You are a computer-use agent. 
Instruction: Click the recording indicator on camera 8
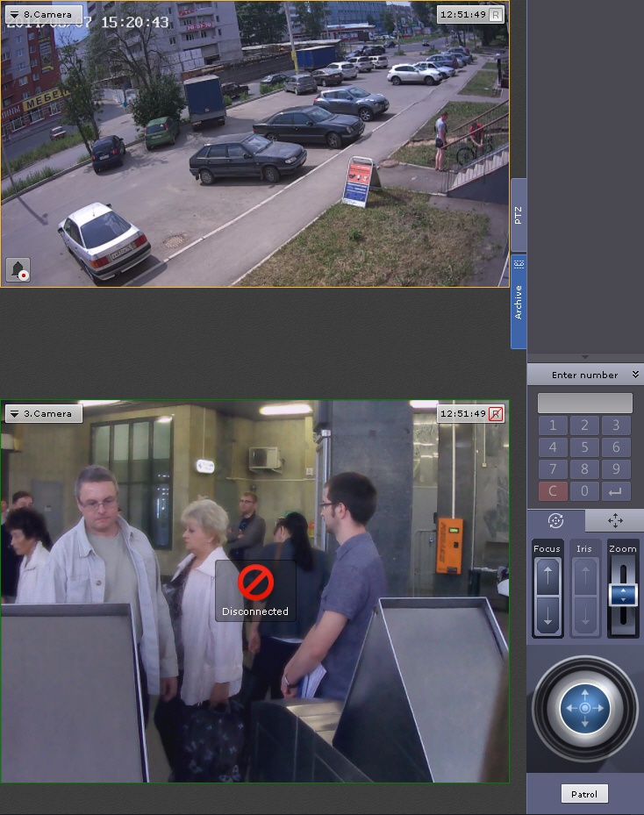pyautogui.click(x=496, y=15)
